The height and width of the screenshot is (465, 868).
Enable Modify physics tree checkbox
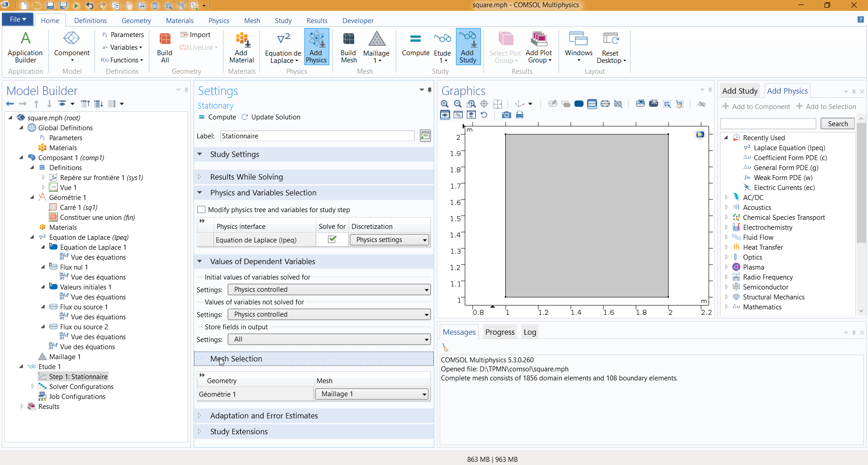click(202, 210)
